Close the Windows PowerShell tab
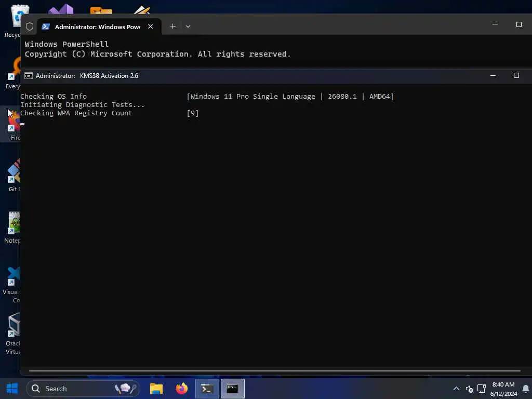 tap(151, 26)
